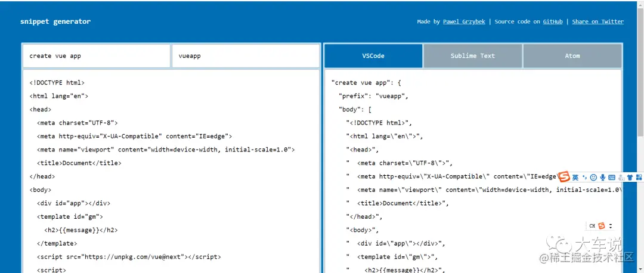Click the microphone voice input icon
644x273 pixels.
[602, 178]
